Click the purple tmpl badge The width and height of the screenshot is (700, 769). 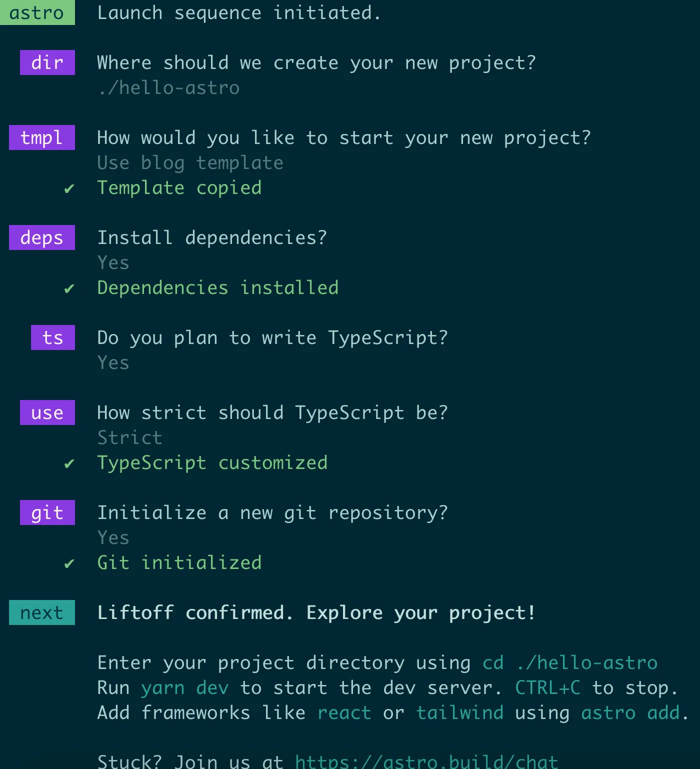tap(42, 137)
